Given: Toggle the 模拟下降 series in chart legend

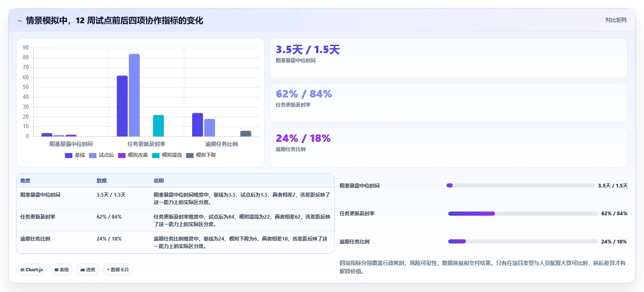Looking at the screenshot, I should (201, 155).
